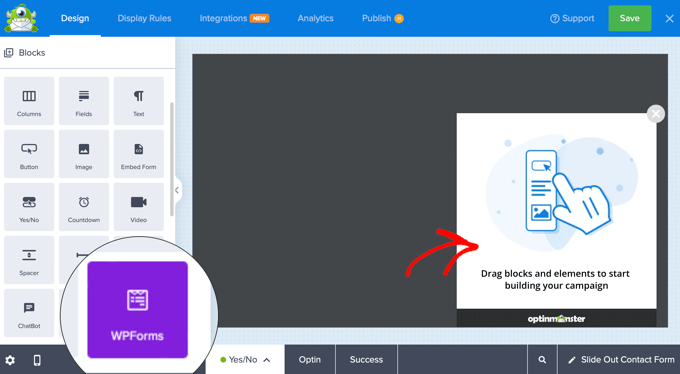Viewport: 680px width, 374px height.
Task: Choose the Text block
Action: click(139, 101)
